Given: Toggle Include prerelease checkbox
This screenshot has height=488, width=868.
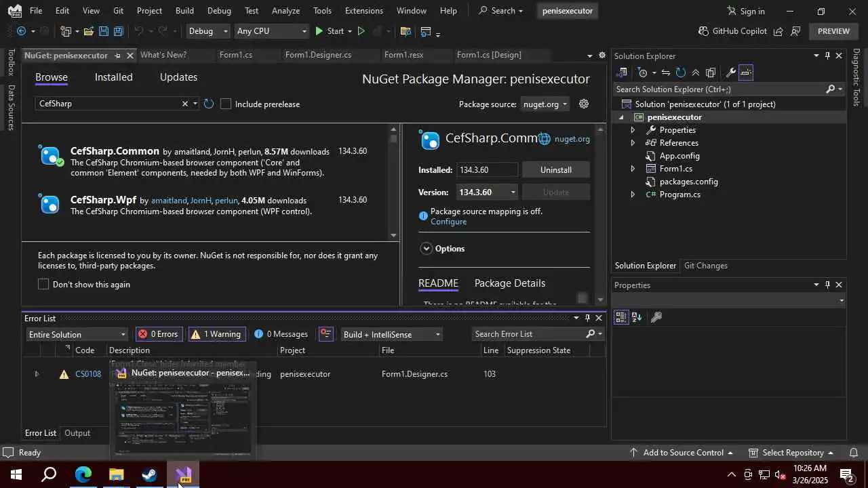Looking at the screenshot, I should coord(226,104).
